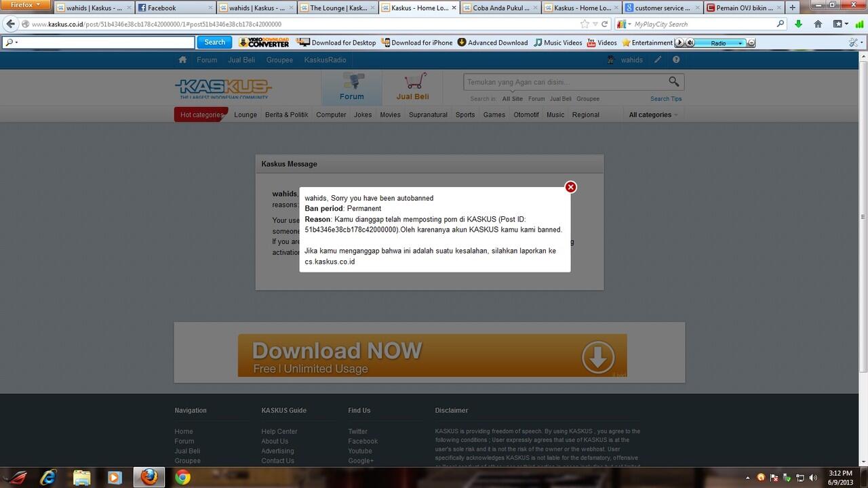Click the ROG start button
The height and width of the screenshot is (488, 868).
pos(14,477)
